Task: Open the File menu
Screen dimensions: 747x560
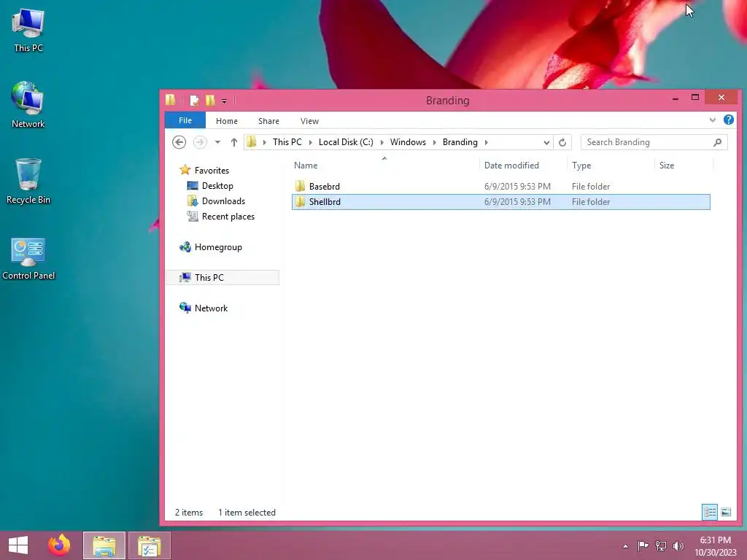Action: [x=185, y=120]
